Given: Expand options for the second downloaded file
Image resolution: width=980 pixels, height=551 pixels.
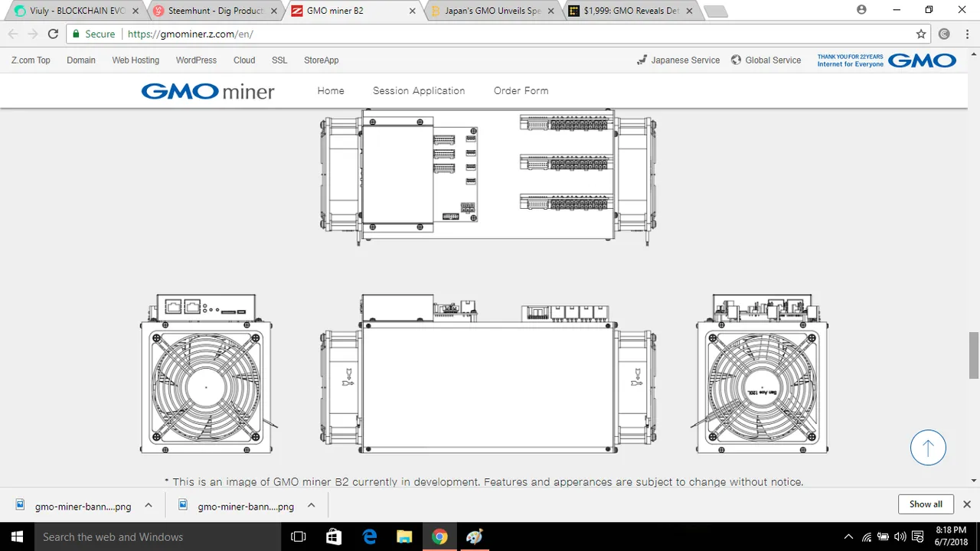Looking at the screenshot, I should 311,505.
